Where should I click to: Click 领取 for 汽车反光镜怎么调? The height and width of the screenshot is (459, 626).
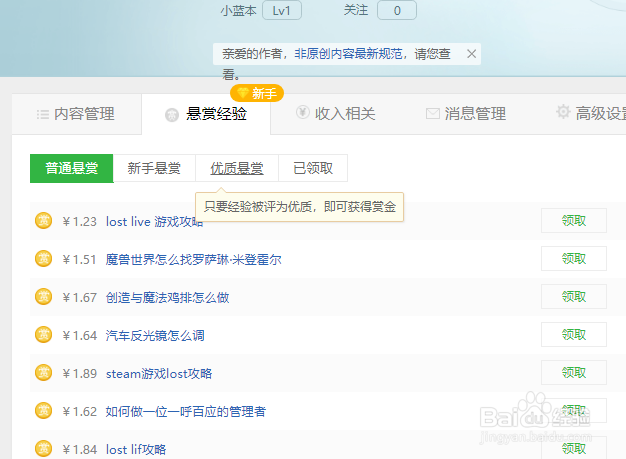[x=574, y=334]
